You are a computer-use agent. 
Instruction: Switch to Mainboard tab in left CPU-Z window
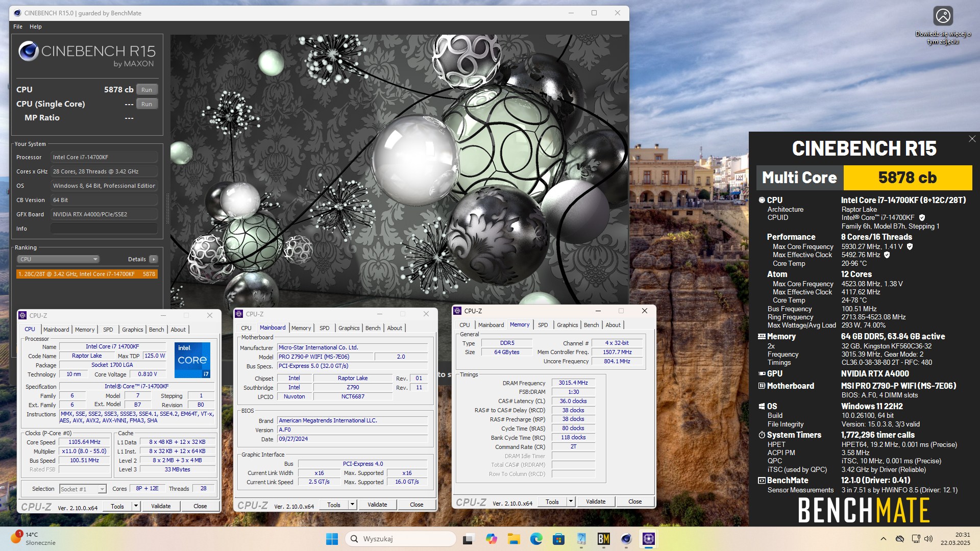coord(56,330)
